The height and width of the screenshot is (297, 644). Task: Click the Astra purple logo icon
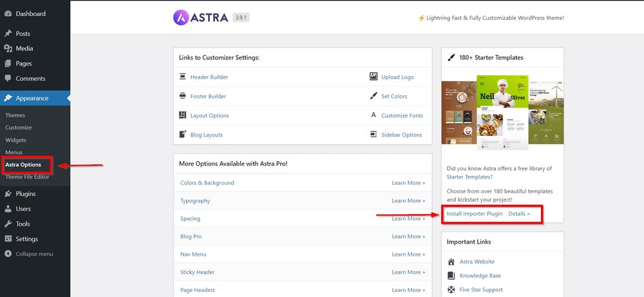point(181,17)
